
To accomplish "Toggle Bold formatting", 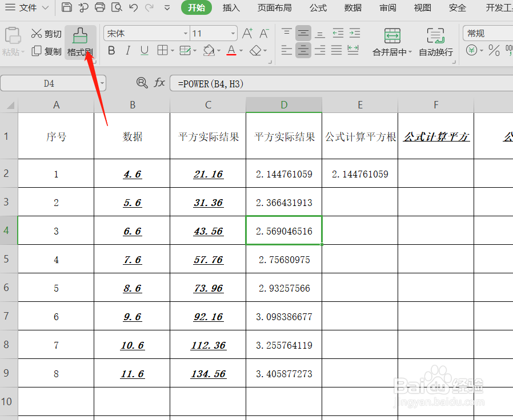I will pos(111,51).
